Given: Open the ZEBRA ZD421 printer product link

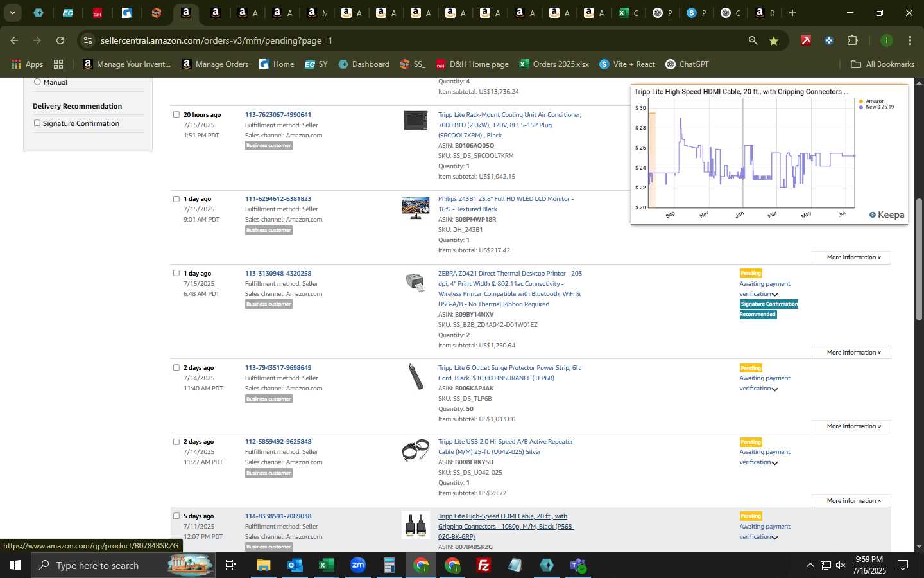Looking at the screenshot, I should [x=510, y=288].
